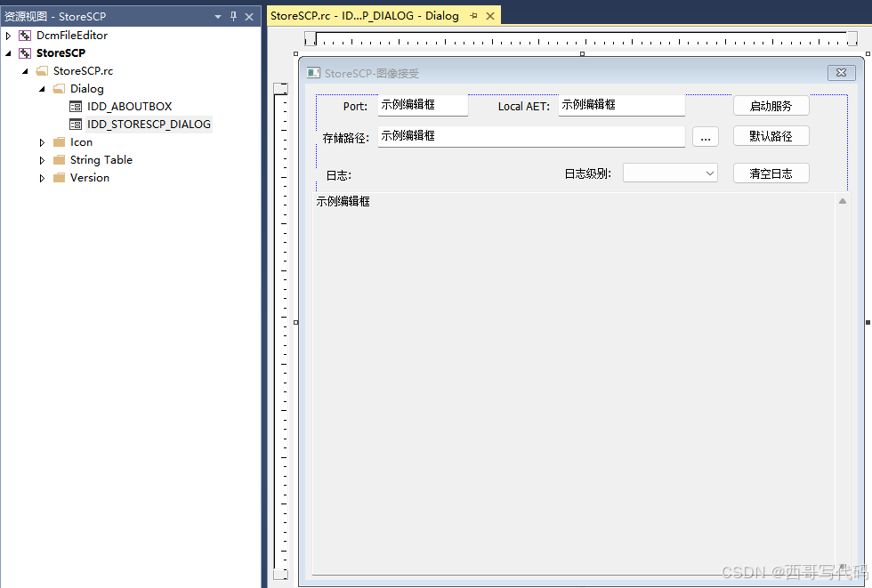Expand the Version folder node

pos(42,179)
